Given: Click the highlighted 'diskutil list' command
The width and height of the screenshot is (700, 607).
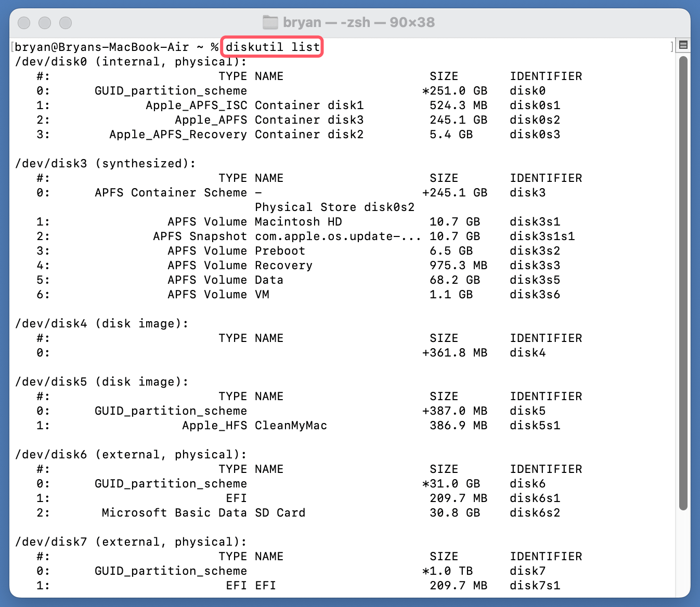Looking at the screenshot, I should coord(273,47).
